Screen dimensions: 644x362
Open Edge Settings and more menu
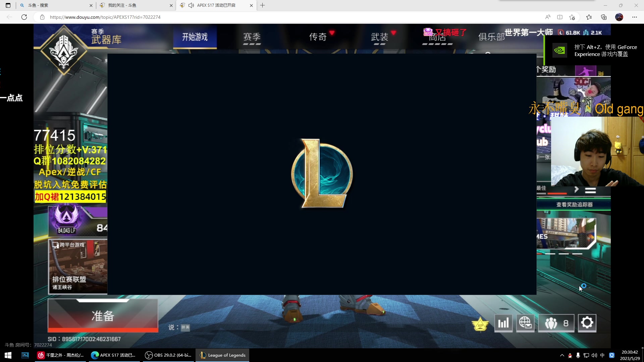pyautogui.click(x=635, y=17)
